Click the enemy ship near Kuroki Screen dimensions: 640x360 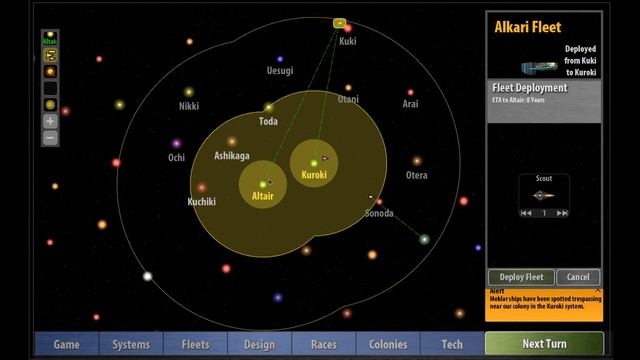(x=325, y=158)
